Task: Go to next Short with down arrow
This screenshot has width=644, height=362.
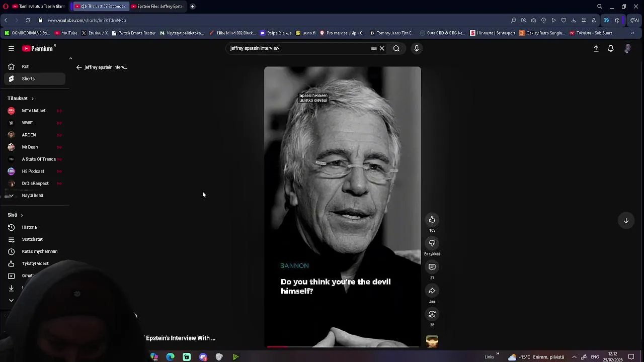Action: (626, 220)
